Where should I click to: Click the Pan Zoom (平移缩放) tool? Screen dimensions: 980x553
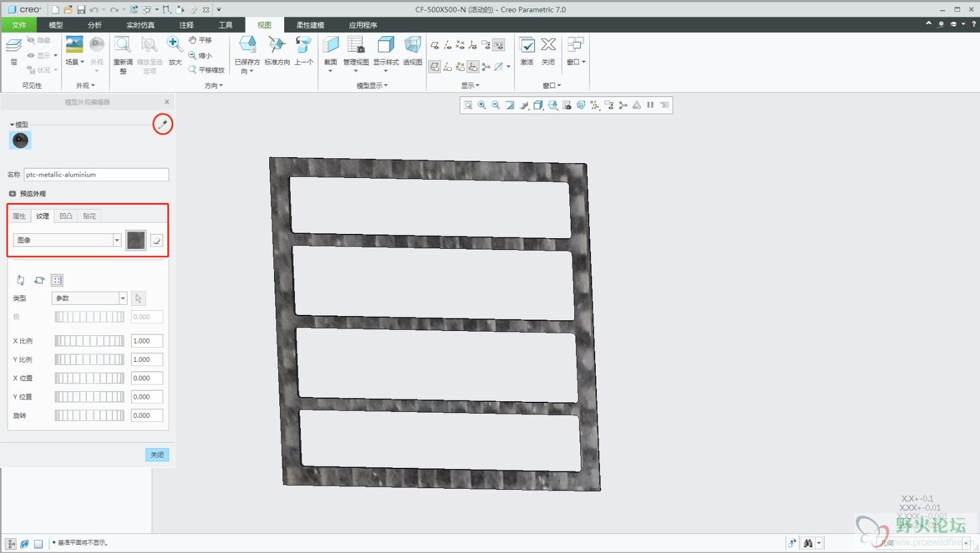(207, 70)
